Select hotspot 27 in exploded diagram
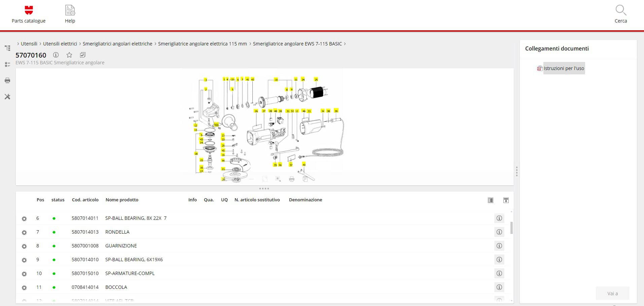Image resolution: width=644 pixels, height=306 pixels. coord(264,111)
